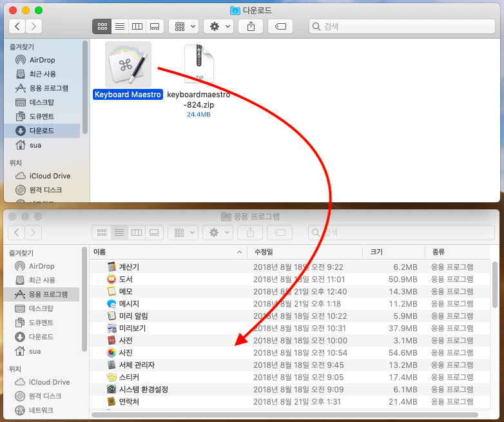Sort by 수정일 column header

click(x=305, y=252)
